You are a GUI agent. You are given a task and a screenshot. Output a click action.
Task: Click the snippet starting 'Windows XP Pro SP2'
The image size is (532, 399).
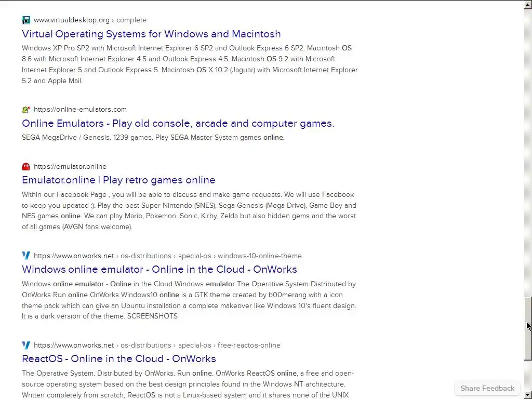pos(190,64)
